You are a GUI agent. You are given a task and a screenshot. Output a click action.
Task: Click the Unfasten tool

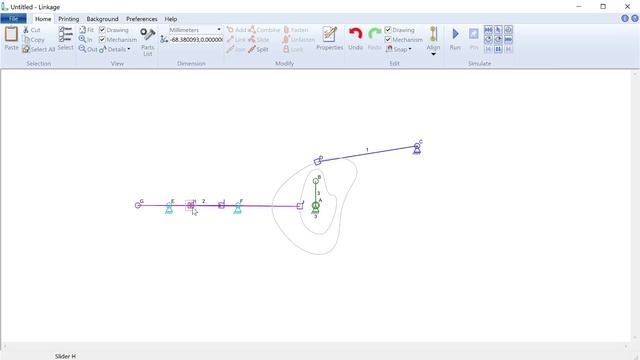click(299, 40)
